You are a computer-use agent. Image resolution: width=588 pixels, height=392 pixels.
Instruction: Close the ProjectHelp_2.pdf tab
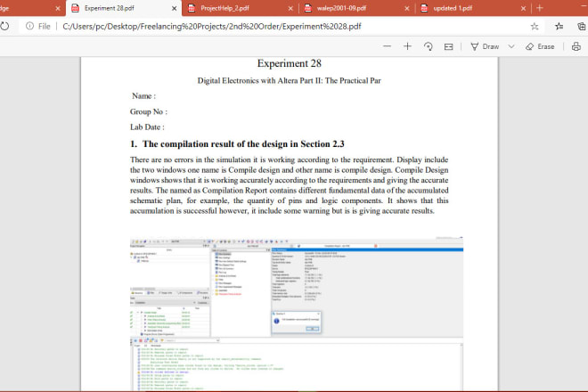click(x=290, y=8)
